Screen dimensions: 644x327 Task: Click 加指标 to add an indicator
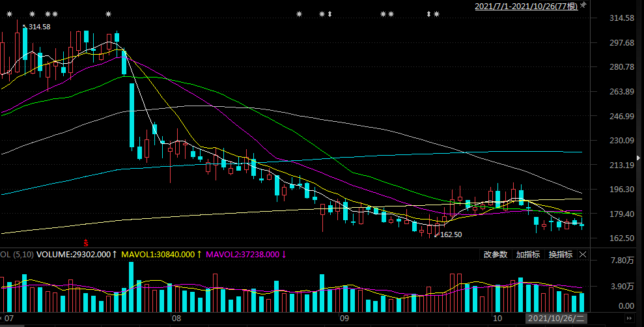click(528, 255)
